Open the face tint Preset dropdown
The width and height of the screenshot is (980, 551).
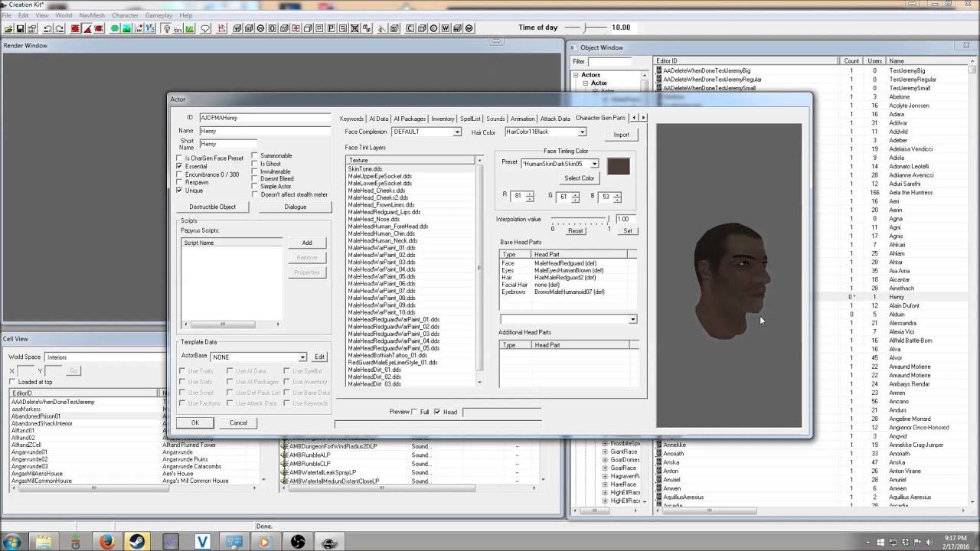pos(594,164)
